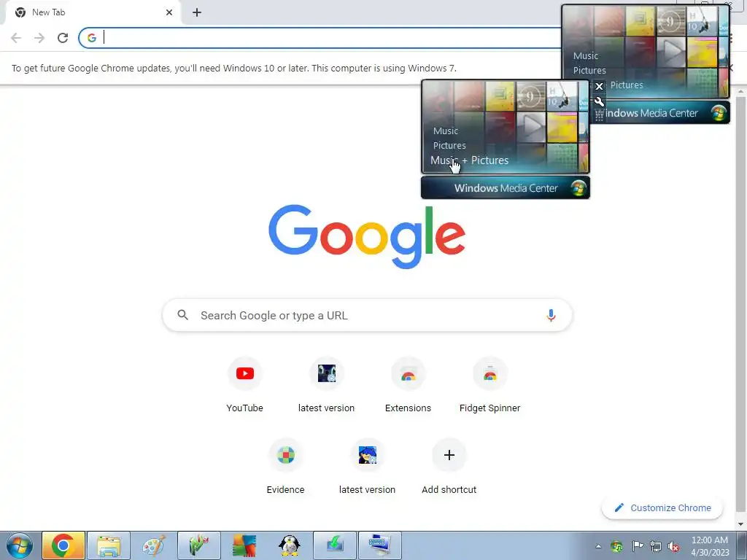Viewport: 747px width, 560px height.
Task: Close the New Tab tab
Action: (x=169, y=12)
